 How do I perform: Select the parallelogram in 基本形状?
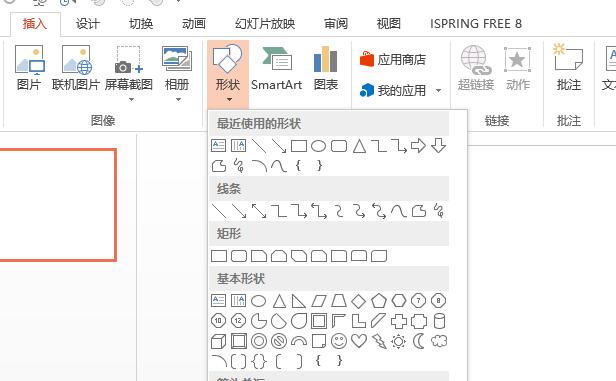(319, 301)
